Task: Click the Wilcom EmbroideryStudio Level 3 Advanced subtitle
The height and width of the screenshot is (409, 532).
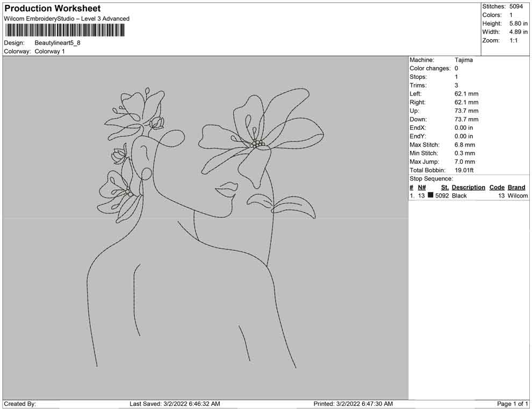Action: [x=67, y=19]
